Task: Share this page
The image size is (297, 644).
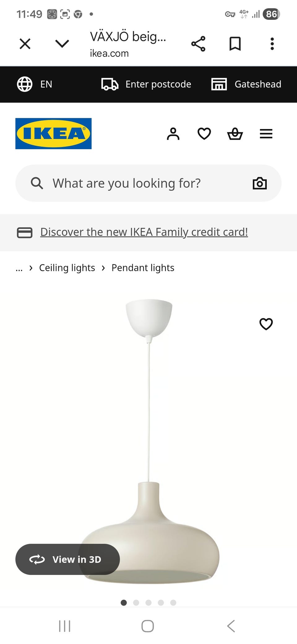Action: (198, 44)
